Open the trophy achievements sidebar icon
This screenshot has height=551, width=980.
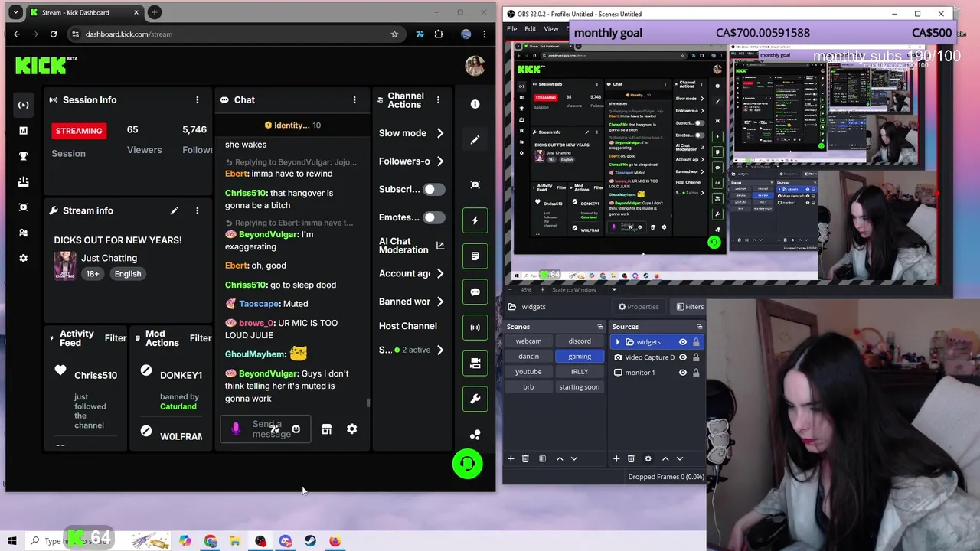click(23, 156)
